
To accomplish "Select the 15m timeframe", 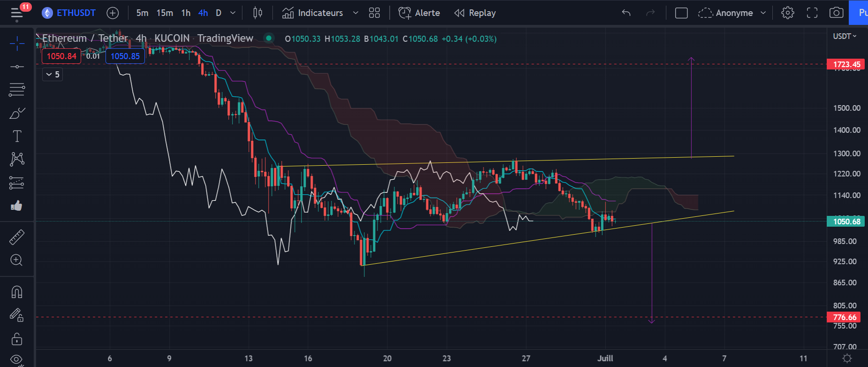I will 165,13.
